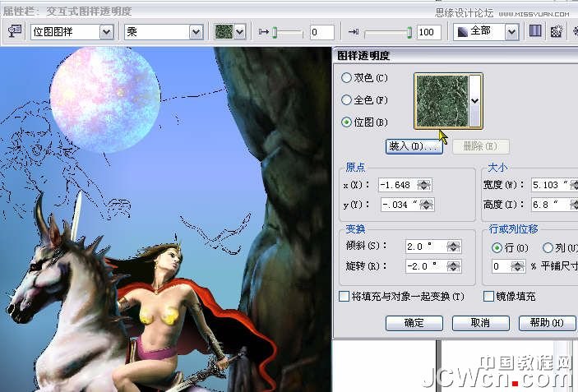Click the y(Y) origin spinner arrows

(427, 205)
